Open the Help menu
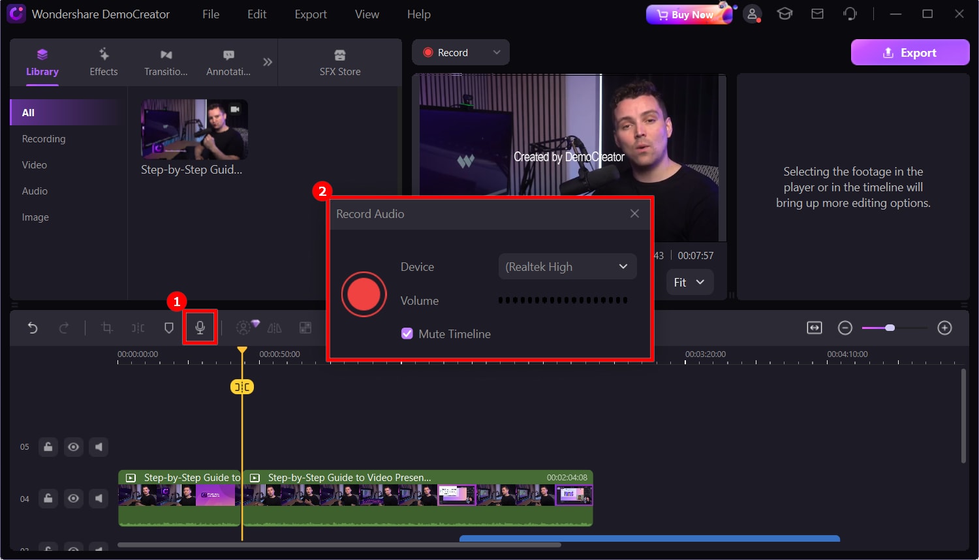This screenshot has width=979, height=560. click(418, 14)
